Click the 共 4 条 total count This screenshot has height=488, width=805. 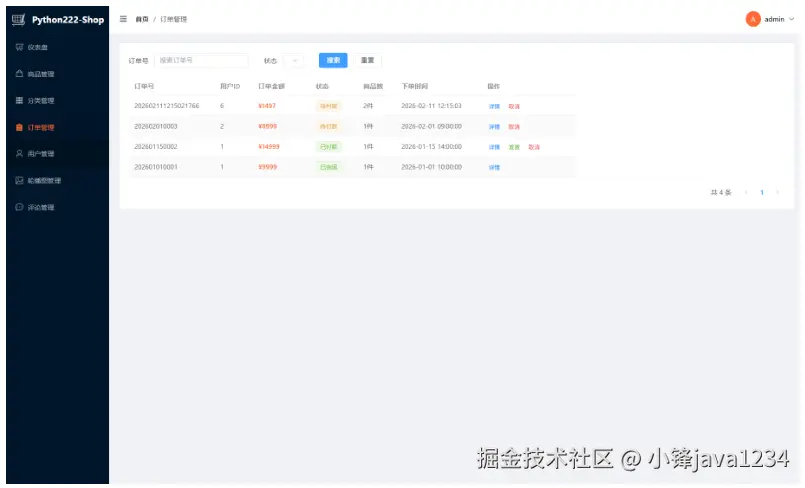tap(721, 192)
